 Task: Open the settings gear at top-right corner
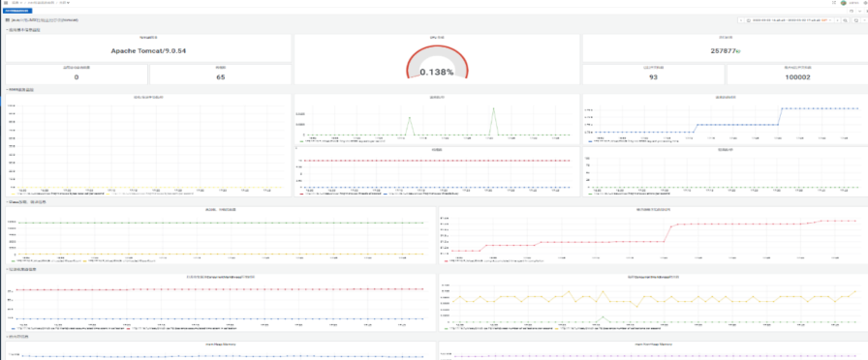[865, 3]
